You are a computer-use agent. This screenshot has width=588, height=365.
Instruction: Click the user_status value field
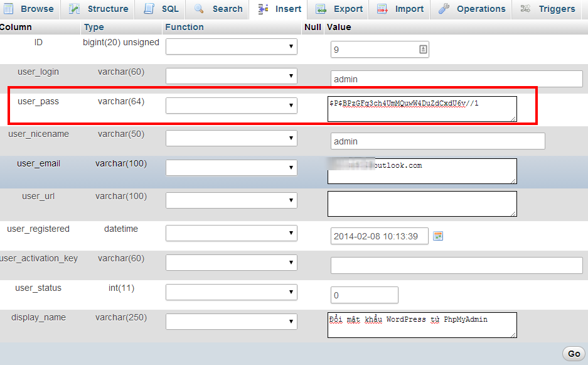click(x=364, y=295)
